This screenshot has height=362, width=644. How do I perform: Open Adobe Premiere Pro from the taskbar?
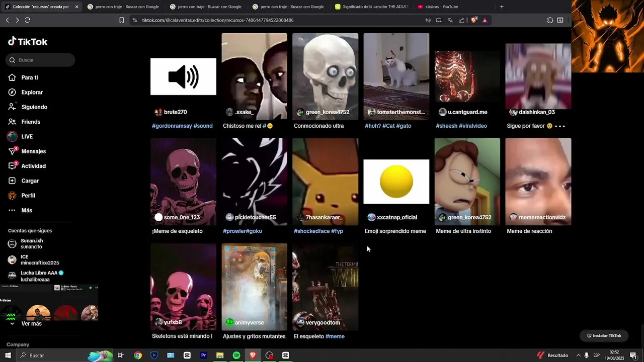tap(203, 355)
